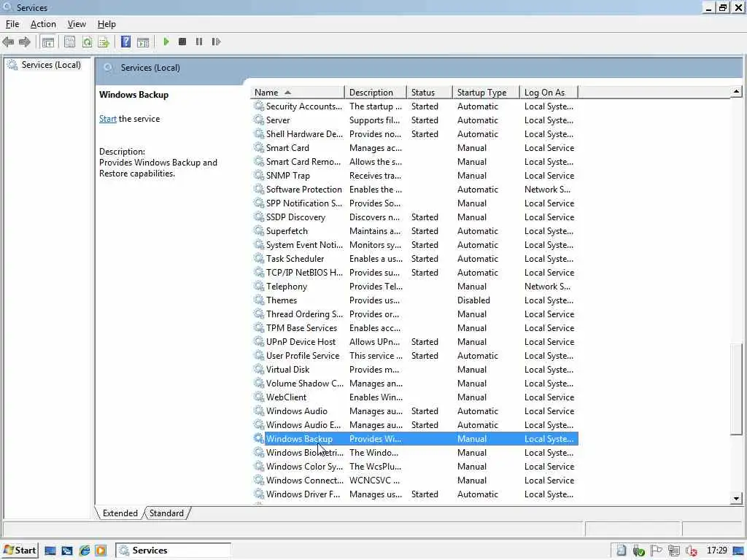This screenshot has width=747, height=560.
Task: Open the File menu
Action: pos(12,24)
